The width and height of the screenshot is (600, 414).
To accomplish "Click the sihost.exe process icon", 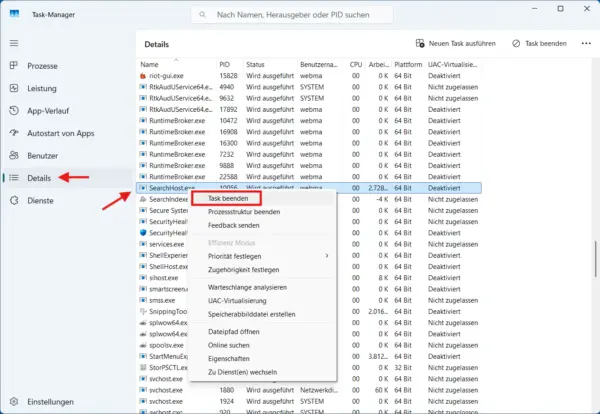I will [143, 278].
